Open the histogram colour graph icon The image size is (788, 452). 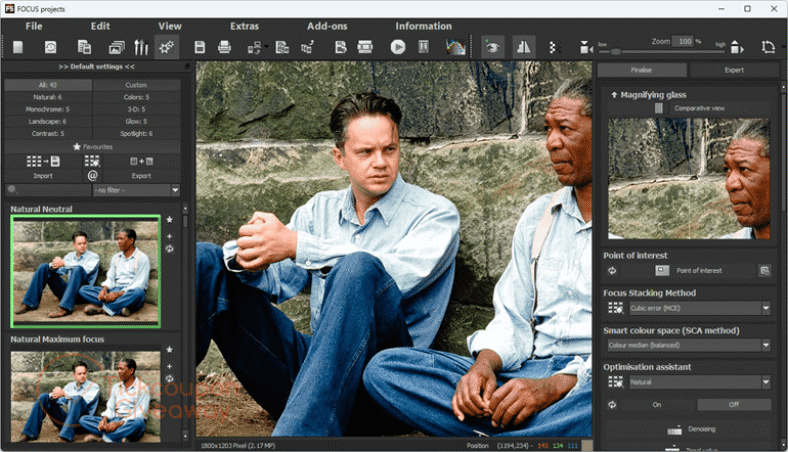pyautogui.click(x=456, y=47)
